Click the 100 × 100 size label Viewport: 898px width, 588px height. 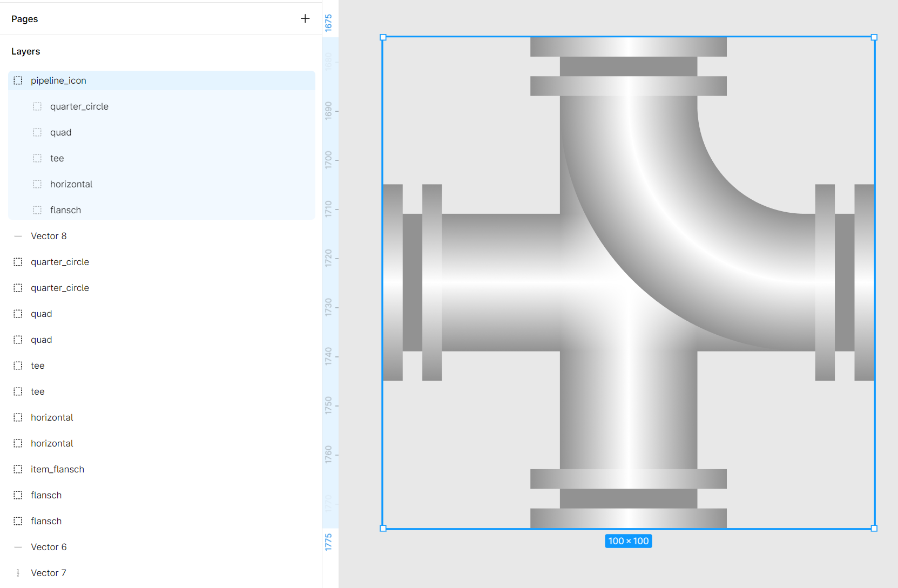click(628, 541)
